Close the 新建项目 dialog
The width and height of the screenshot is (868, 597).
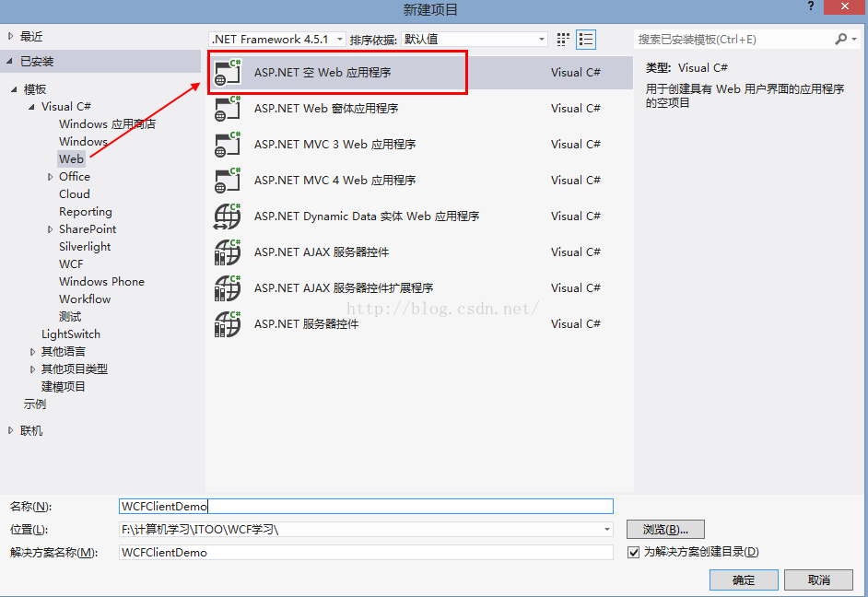pos(845,7)
